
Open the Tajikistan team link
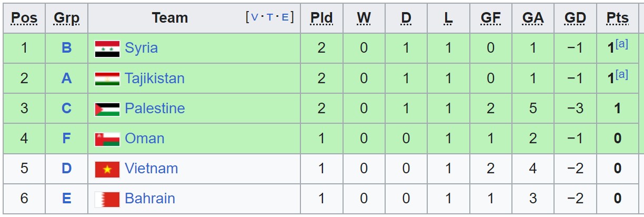click(x=155, y=78)
